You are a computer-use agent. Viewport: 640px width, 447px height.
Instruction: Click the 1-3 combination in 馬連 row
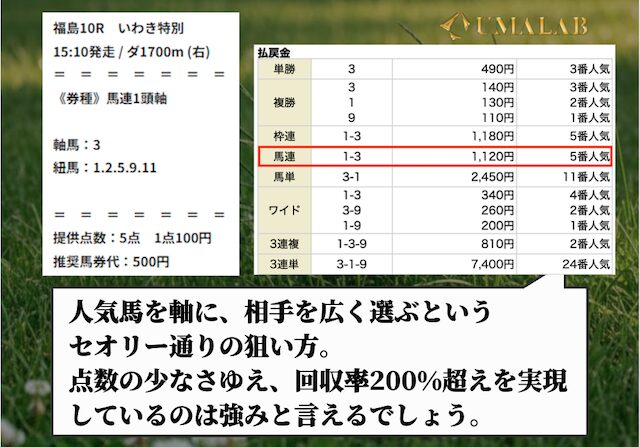coord(351,156)
